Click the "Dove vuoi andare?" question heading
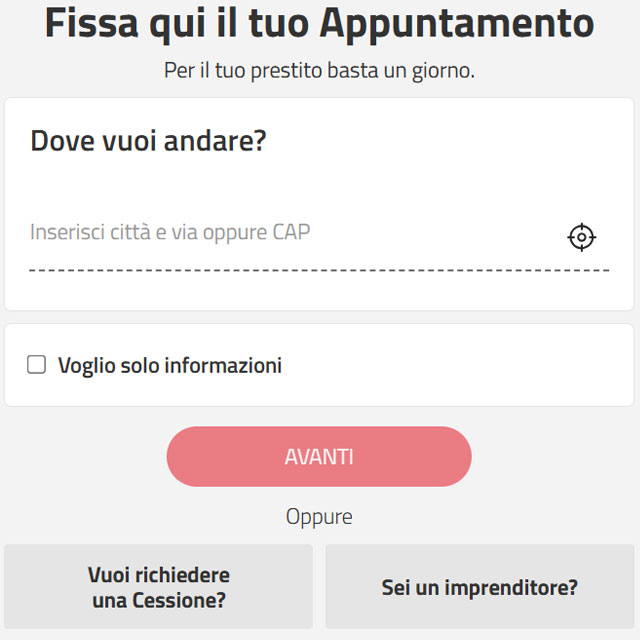Viewport: 640px width, 640px height. pos(148,140)
